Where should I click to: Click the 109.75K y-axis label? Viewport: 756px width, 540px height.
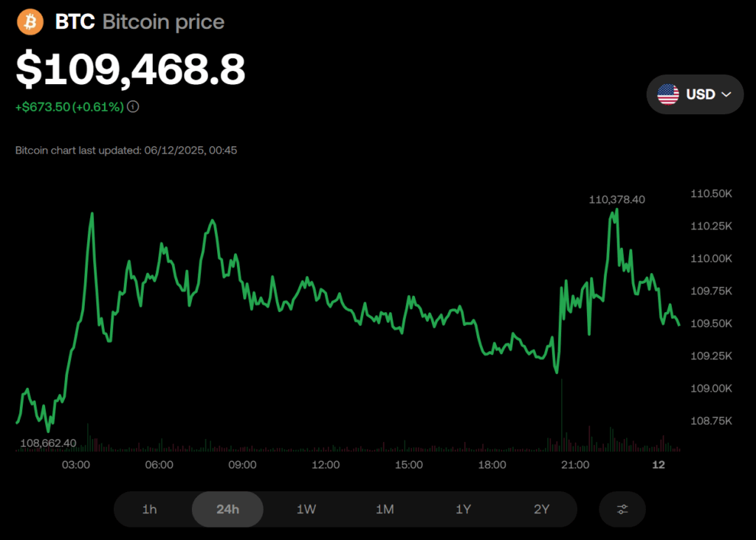[711, 291]
